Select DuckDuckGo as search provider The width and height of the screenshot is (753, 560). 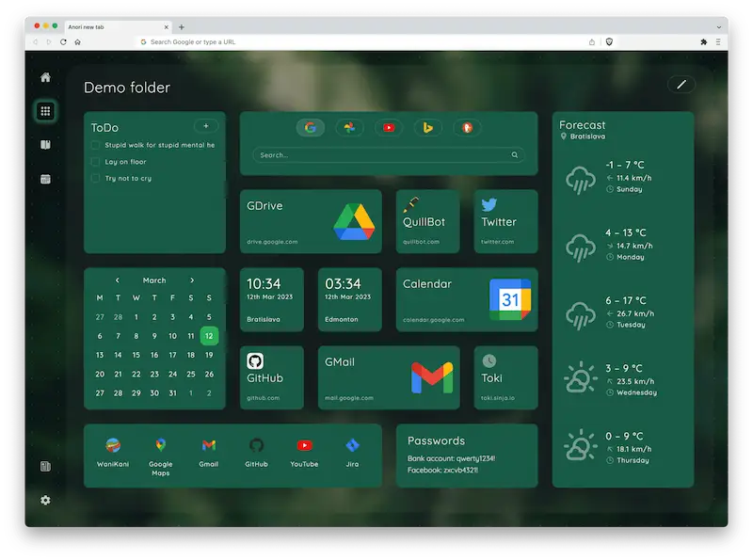click(467, 128)
